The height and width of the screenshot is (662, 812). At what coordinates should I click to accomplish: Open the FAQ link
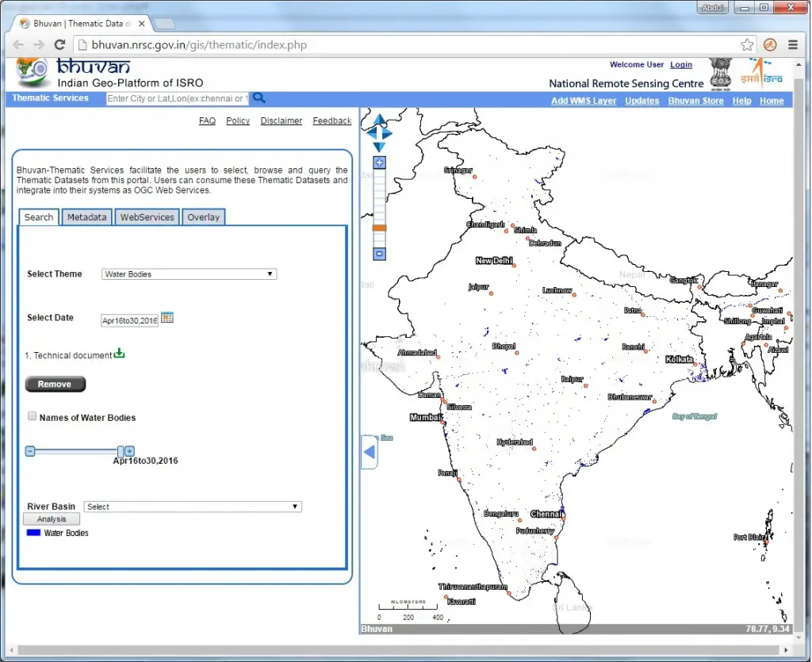pyautogui.click(x=207, y=121)
